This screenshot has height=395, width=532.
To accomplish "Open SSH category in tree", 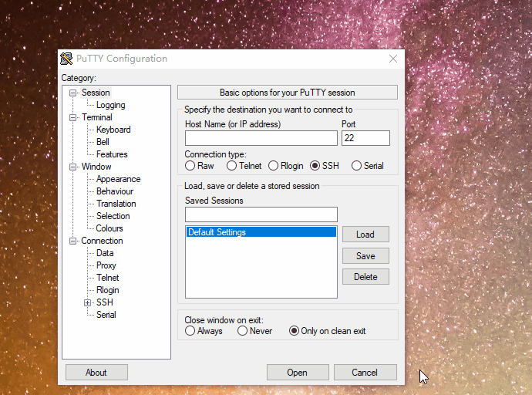I will 105,302.
